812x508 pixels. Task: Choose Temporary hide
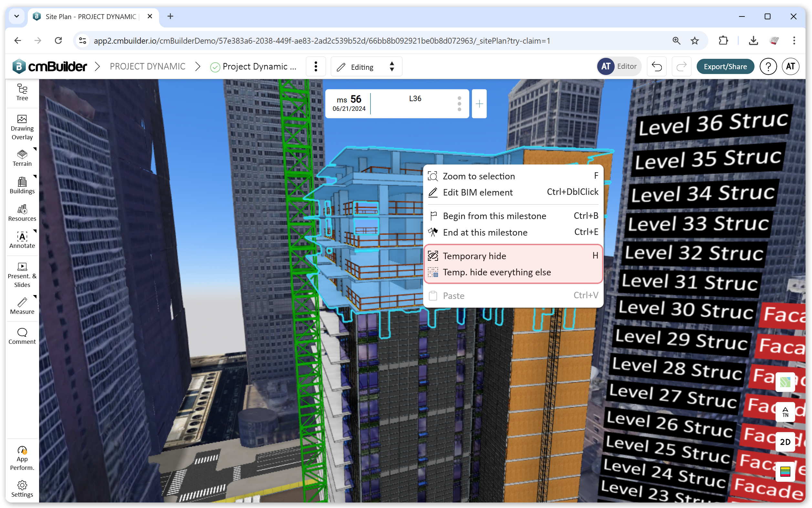(513, 256)
